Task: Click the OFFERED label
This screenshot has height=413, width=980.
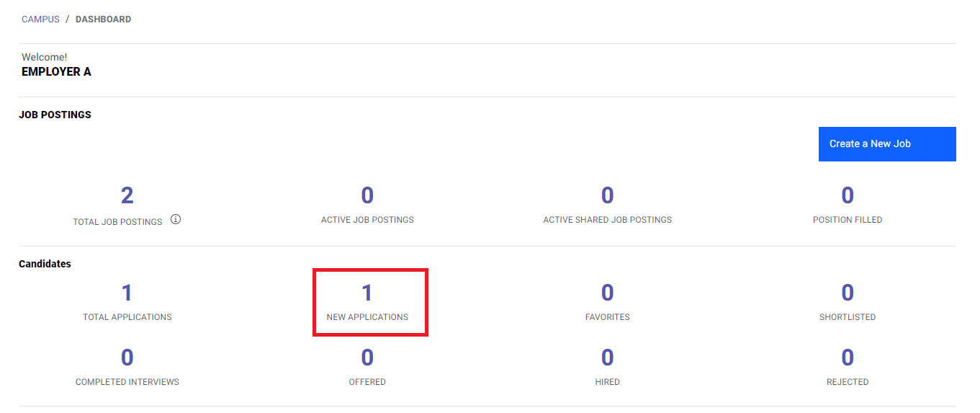Action: click(x=367, y=382)
